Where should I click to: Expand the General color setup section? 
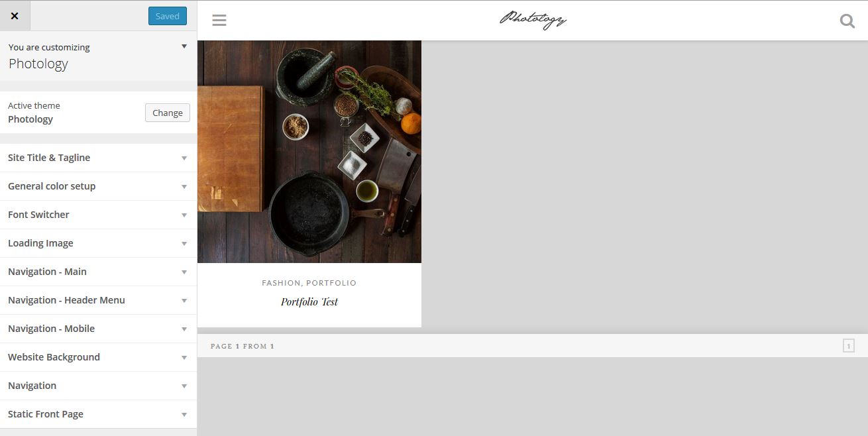98,186
